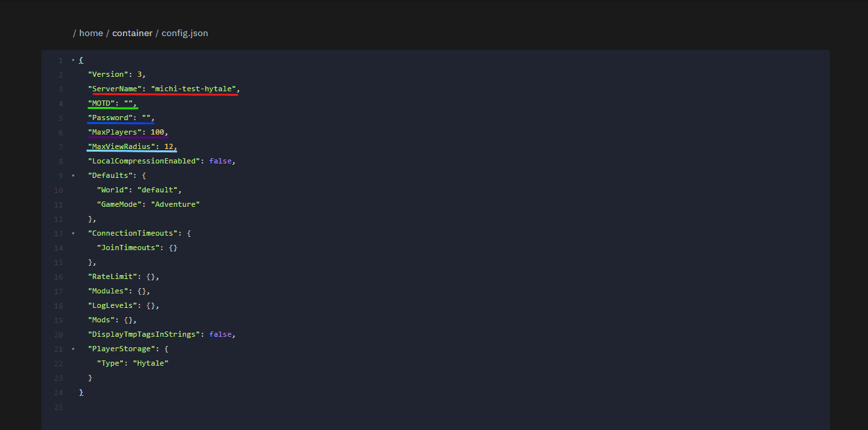Open the container breadcrumb link
The image size is (868, 430).
coord(132,32)
